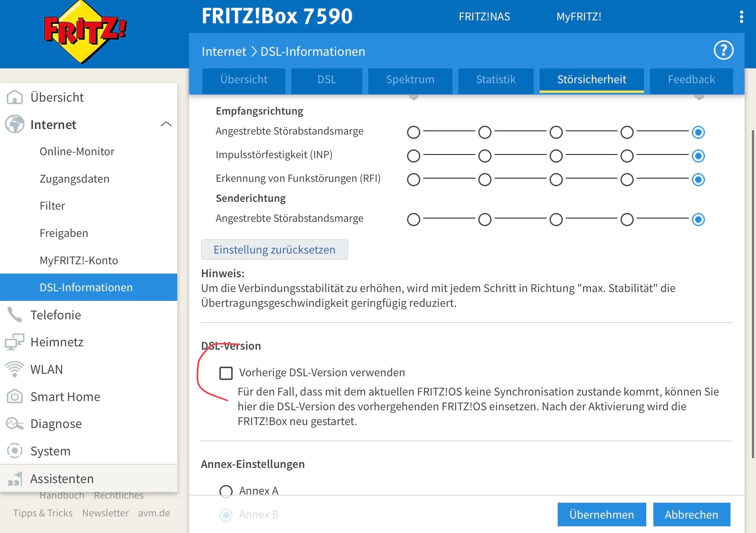
Task: Collapse the Internet menu chevron
Action: [x=166, y=124]
